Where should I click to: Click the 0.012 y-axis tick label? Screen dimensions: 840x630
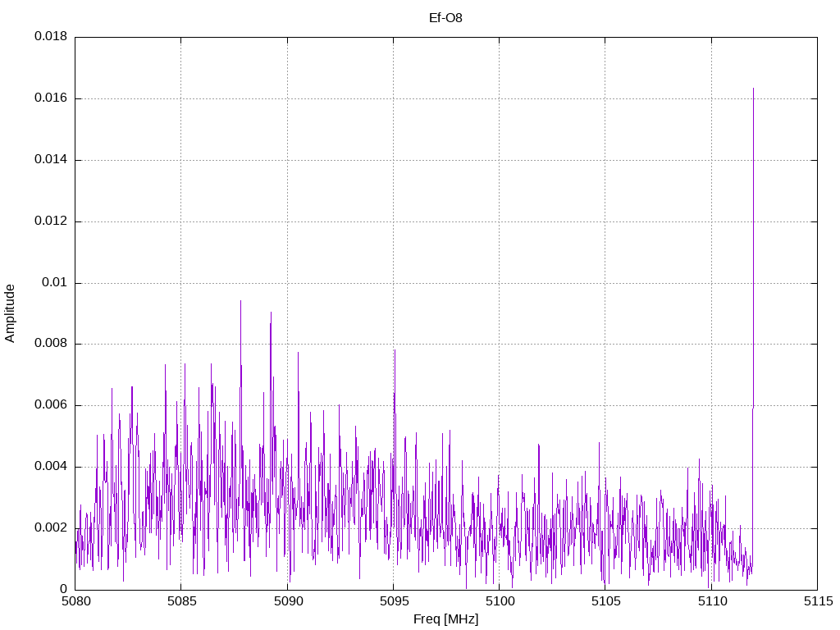click(51, 221)
